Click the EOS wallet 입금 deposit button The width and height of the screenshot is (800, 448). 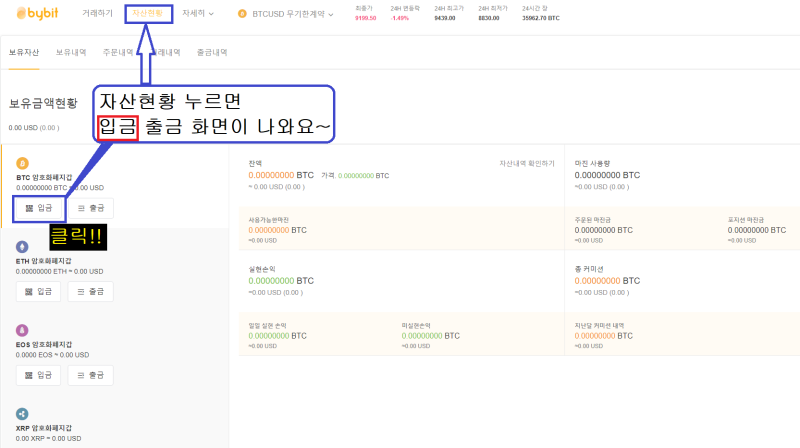(x=38, y=375)
